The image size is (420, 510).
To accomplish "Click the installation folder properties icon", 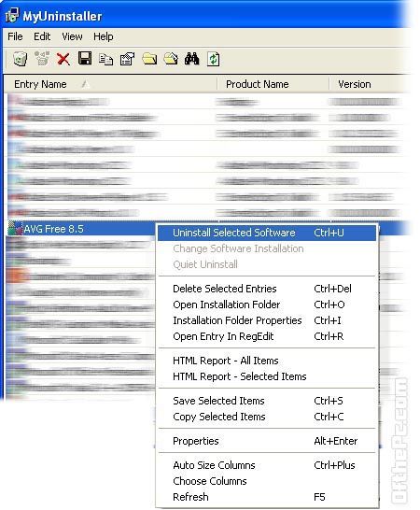I will click(x=171, y=59).
